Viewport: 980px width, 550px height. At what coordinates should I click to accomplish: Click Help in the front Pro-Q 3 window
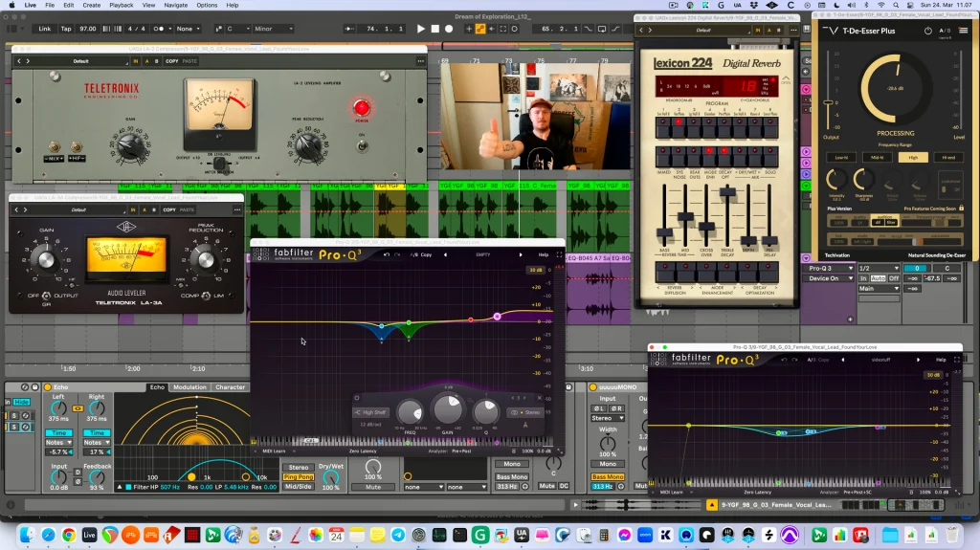[544, 254]
